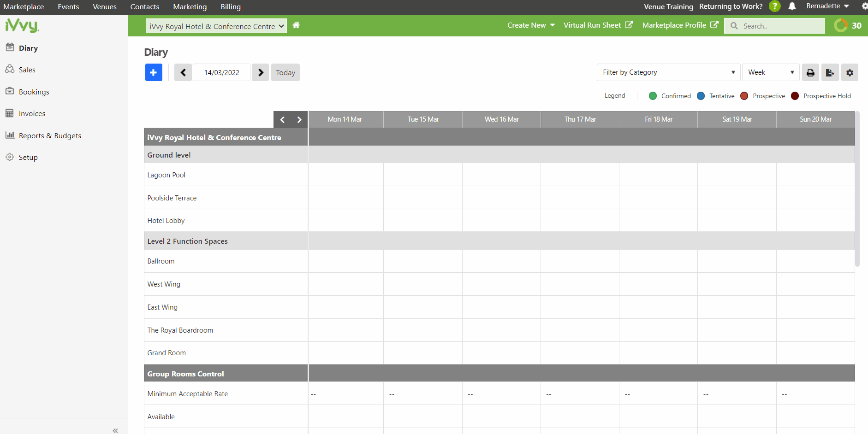Open the Events top menu
Screen dimensions: 868x434
pyautogui.click(x=68, y=6)
